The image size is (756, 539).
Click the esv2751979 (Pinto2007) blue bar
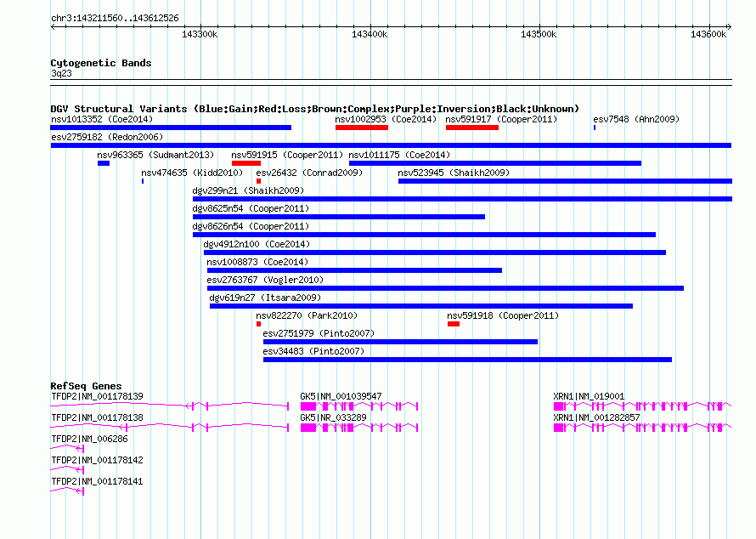(400, 342)
